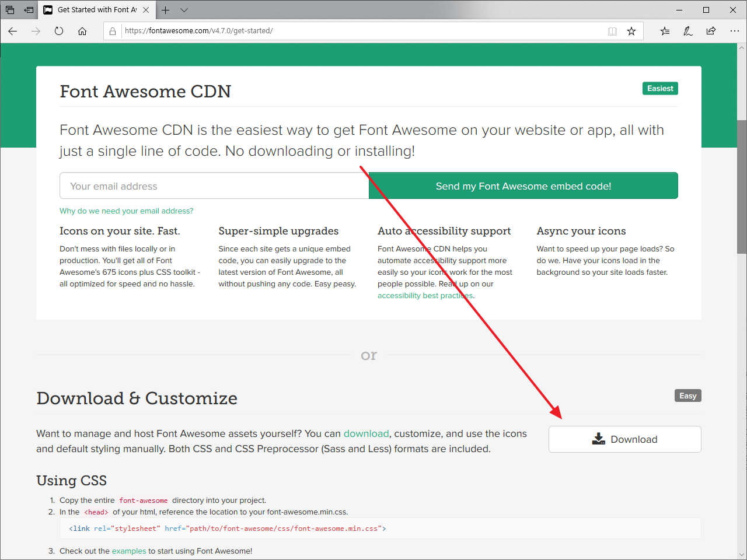Close the Font Awesome tab
747x560 pixels.
coord(146,10)
